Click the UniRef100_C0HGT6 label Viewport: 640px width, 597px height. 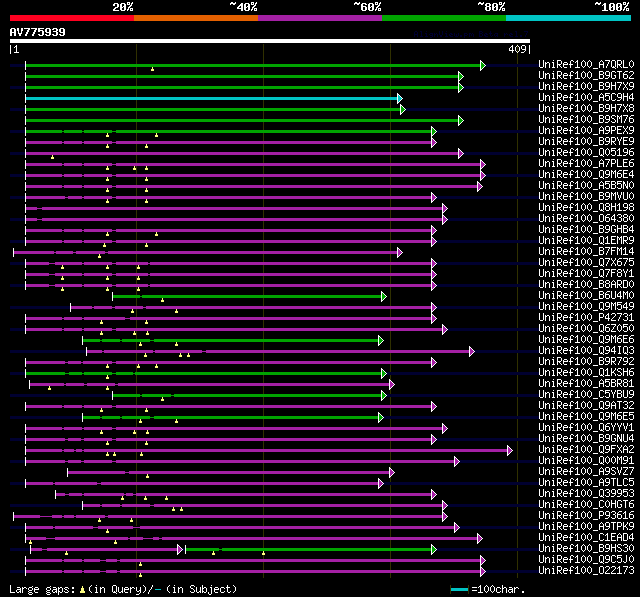pyautogui.click(x=586, y=505)
